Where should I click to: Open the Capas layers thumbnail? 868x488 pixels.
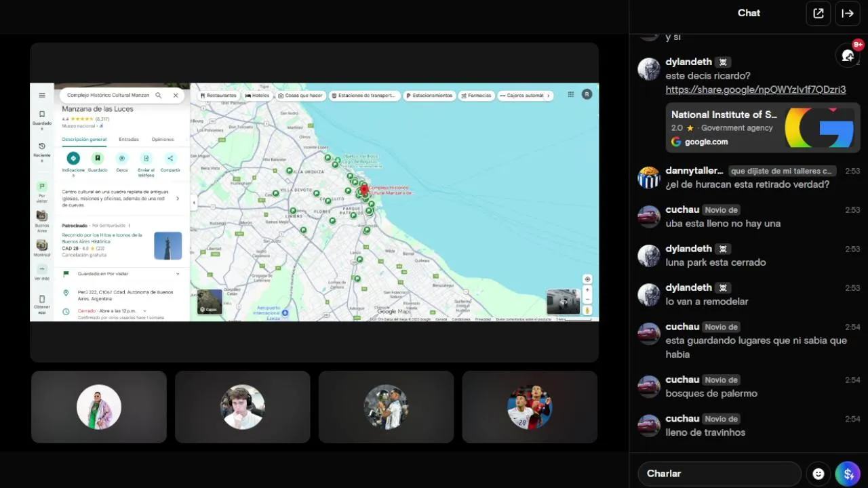(x=210, y=302)
